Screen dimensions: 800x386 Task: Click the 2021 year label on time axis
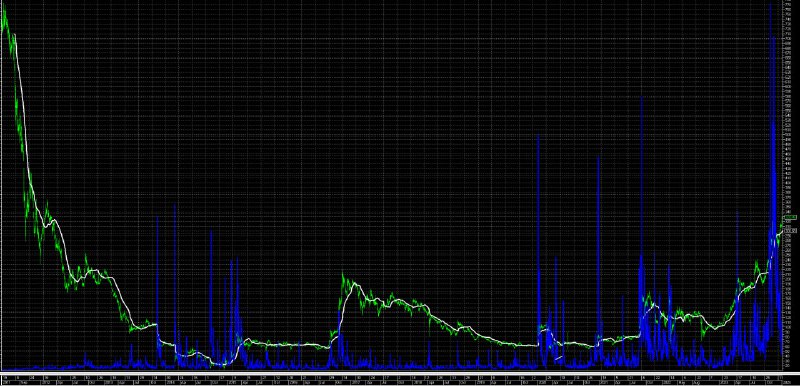click(x=604, y=381)
